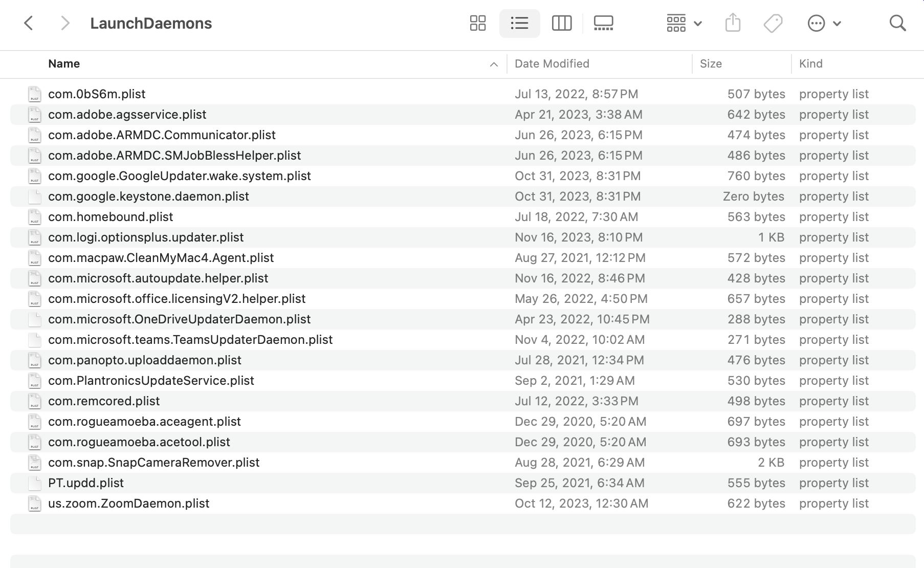Select list view mode
This screenshot has width=924, height=568.
pyautogui.click(x=519, y=23)
